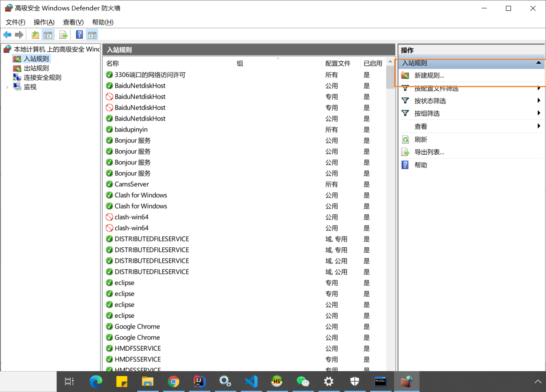Click the funnel icon beside 按组筛选
Viewport: 546px width, 392px height.
[x=405, y=113]
